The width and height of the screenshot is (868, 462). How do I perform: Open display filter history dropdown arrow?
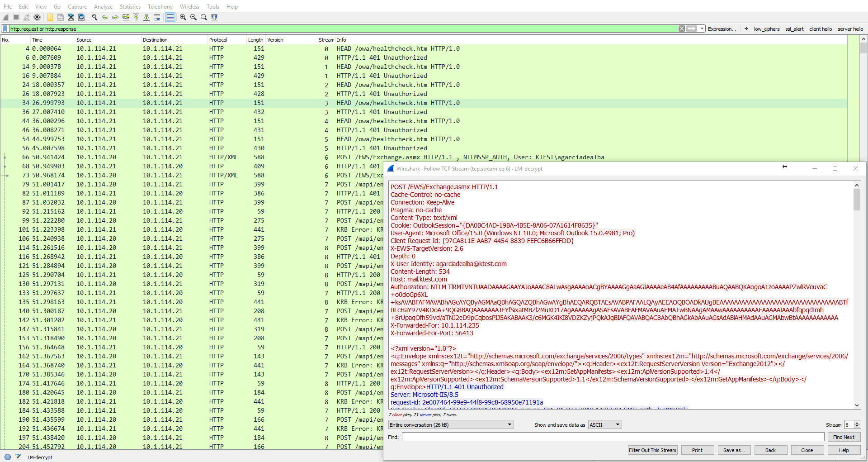coord(702,29)
